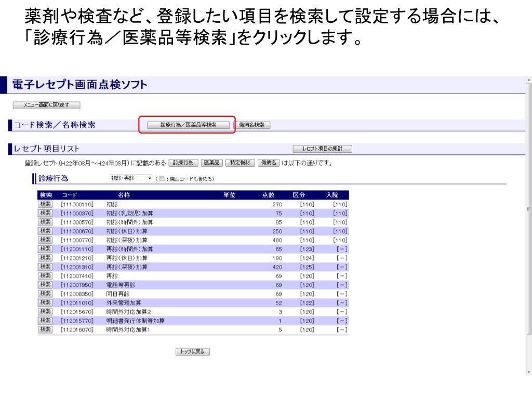Click the トップに戻る button
The width and height of the screenshot is (532, 399).
tap(193, 352)
